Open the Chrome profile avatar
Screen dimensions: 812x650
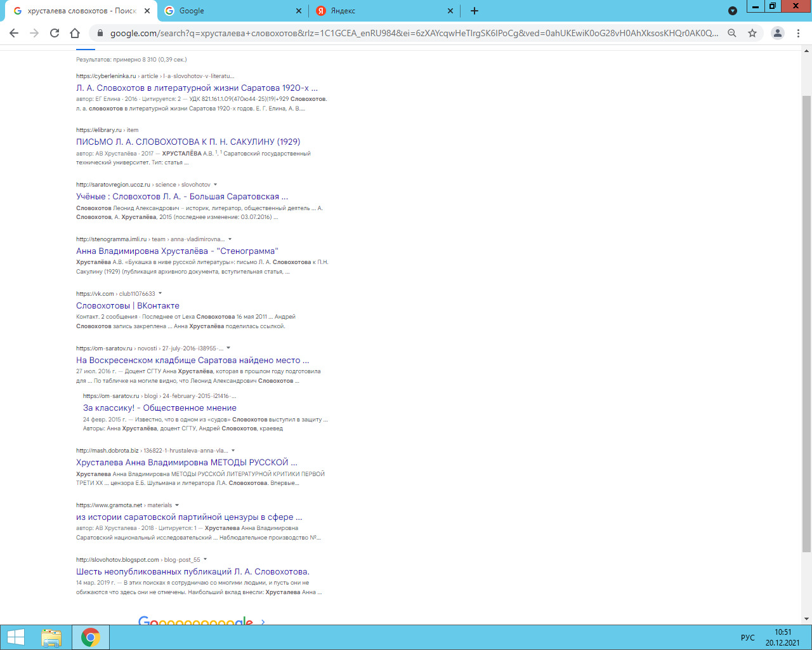(778, 33)
